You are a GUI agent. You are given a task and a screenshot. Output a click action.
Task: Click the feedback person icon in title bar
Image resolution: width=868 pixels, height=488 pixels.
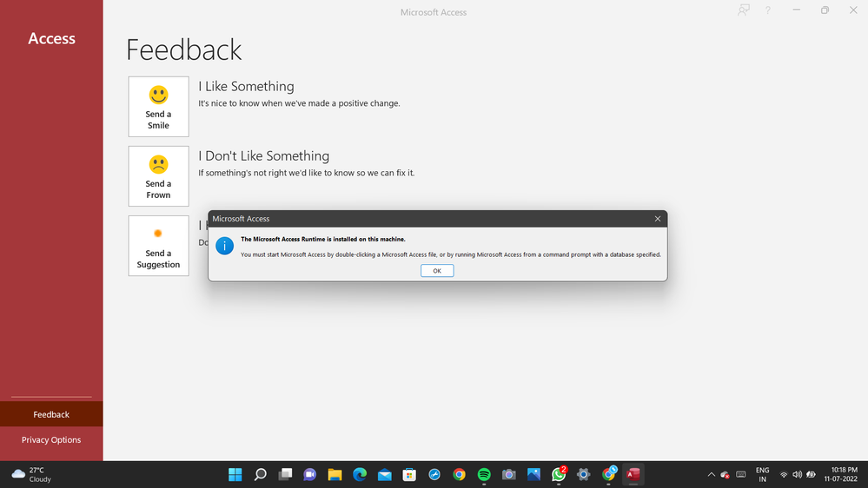(744, 10)
